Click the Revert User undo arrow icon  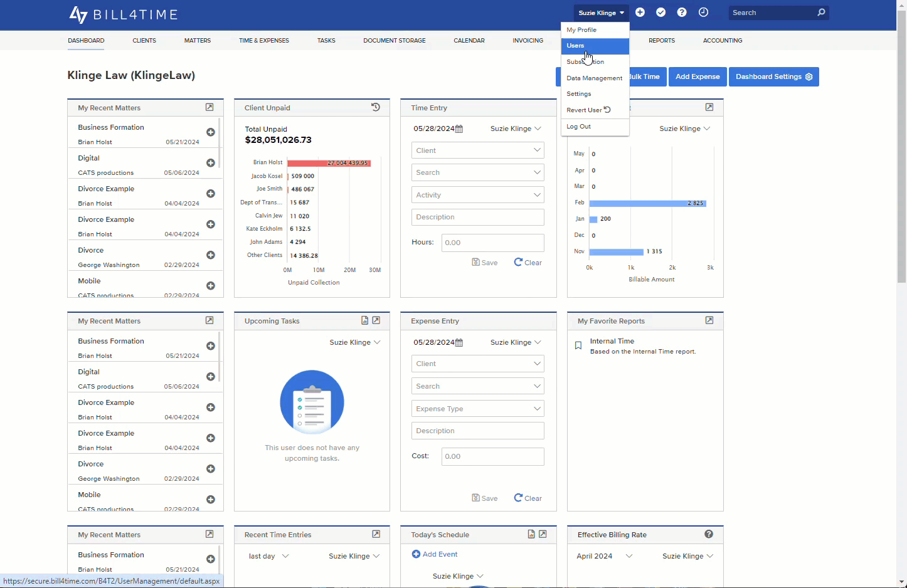pos(607,110)
